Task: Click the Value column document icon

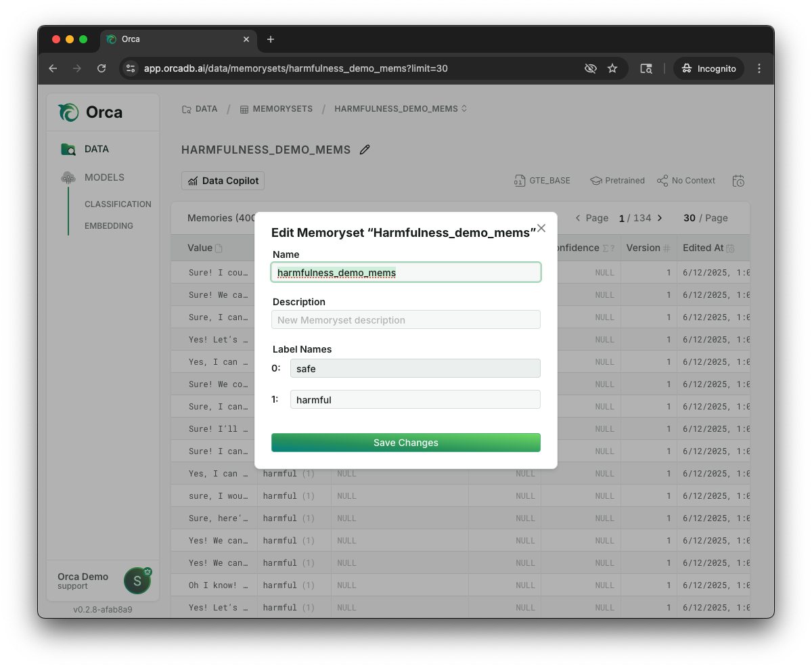Action: point(219,248)
